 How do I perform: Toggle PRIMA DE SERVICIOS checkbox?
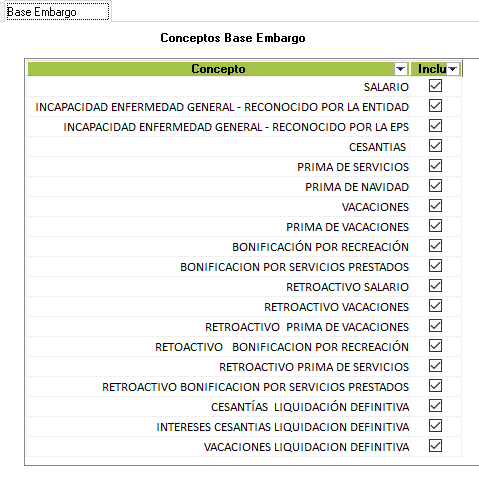point(435,166)
